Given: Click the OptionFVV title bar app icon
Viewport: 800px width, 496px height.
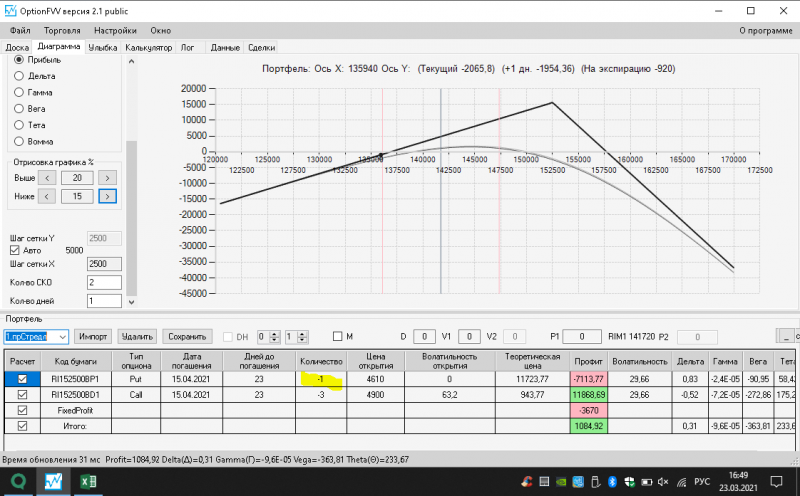Looking at the screenshot, I should click(10, 11).
